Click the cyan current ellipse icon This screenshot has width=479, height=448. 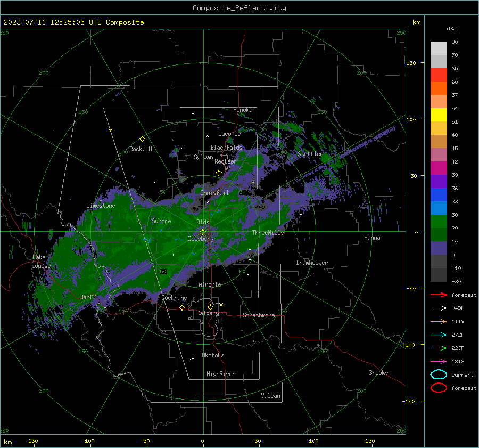click(439, 374)
